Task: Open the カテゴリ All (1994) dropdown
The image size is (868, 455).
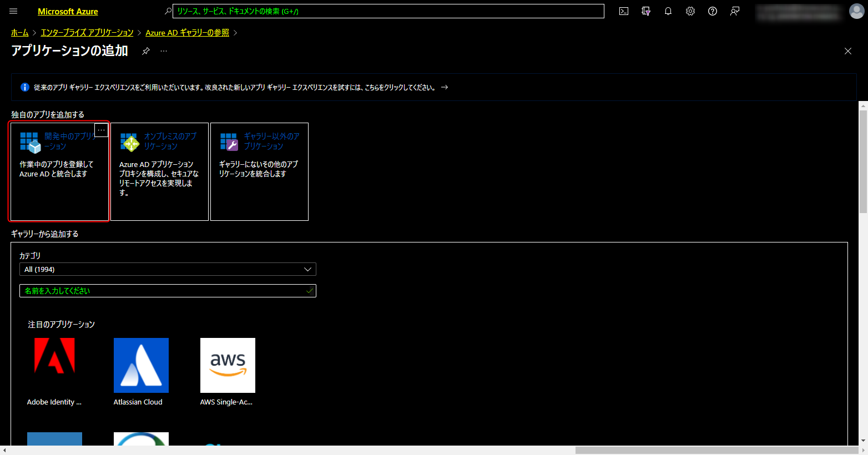Action: pos(168,269)
